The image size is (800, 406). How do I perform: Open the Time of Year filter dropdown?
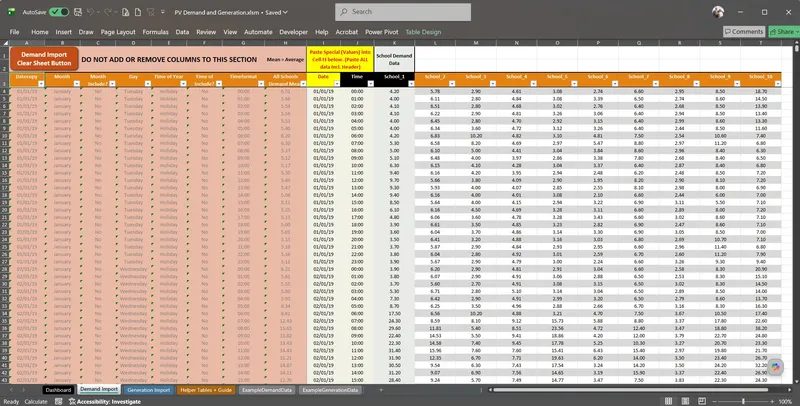tap(183, 84)
